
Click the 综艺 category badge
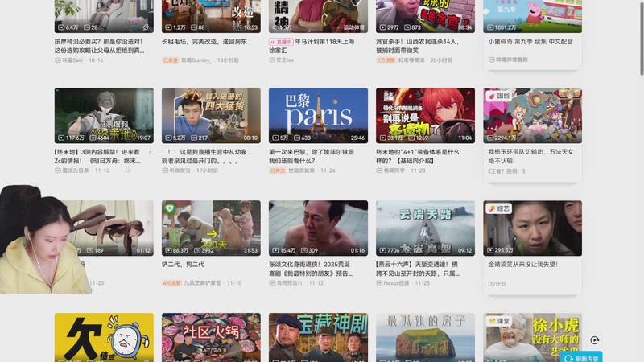[499, 208]
